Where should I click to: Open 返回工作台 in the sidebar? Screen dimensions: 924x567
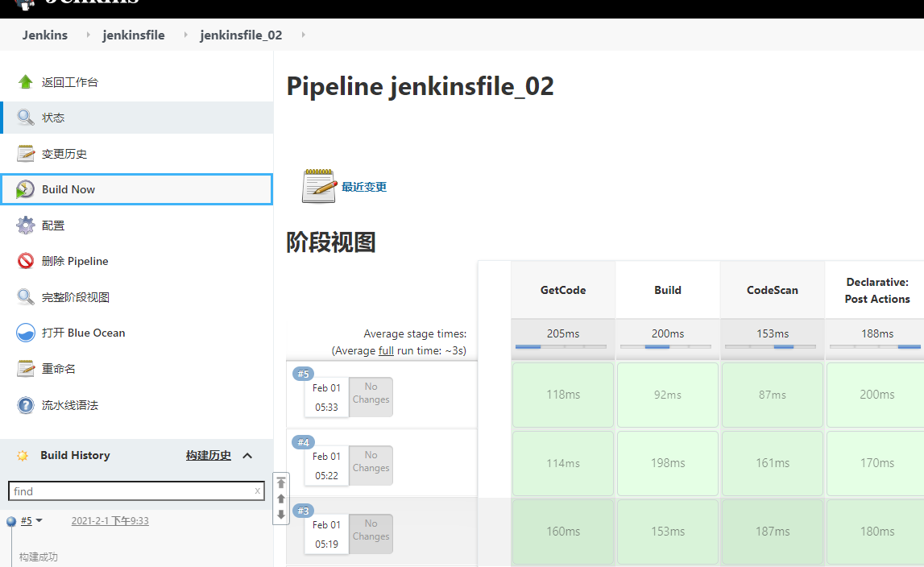(69, 82)
